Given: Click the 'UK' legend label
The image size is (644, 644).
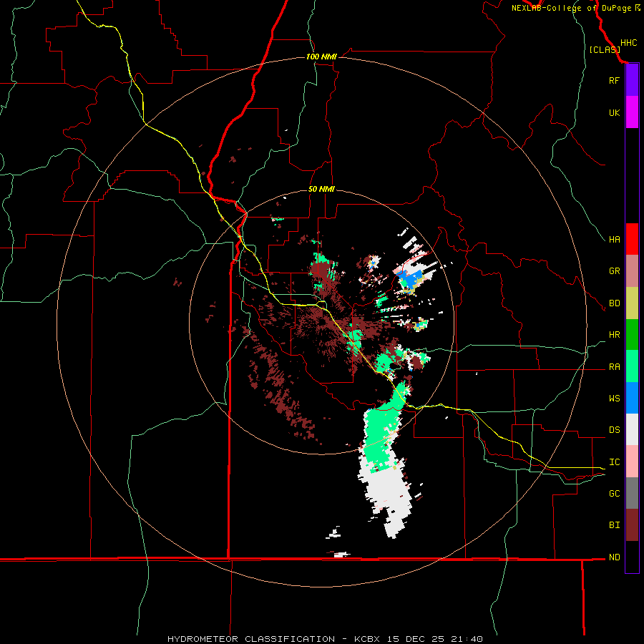Looking at the screenshot, I should [x=614, y=112].
